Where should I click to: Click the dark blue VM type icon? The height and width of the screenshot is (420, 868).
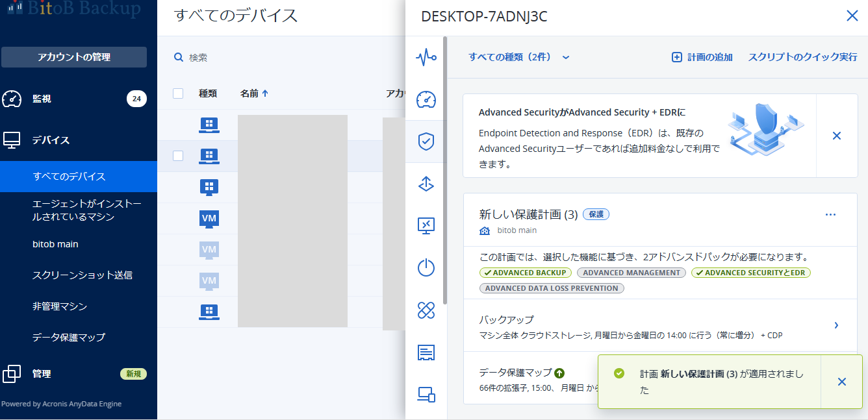(x=209, y=219)
